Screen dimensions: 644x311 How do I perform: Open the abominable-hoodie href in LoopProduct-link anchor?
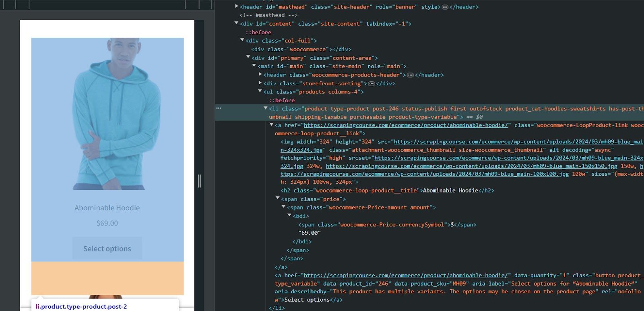(406, 125)
